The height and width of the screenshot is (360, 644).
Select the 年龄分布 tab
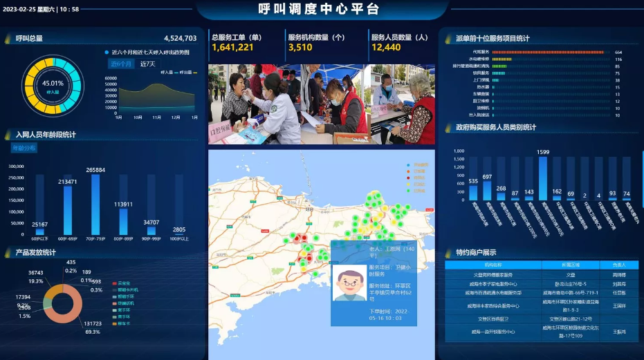pyautogui.click(x=24, y=148)
